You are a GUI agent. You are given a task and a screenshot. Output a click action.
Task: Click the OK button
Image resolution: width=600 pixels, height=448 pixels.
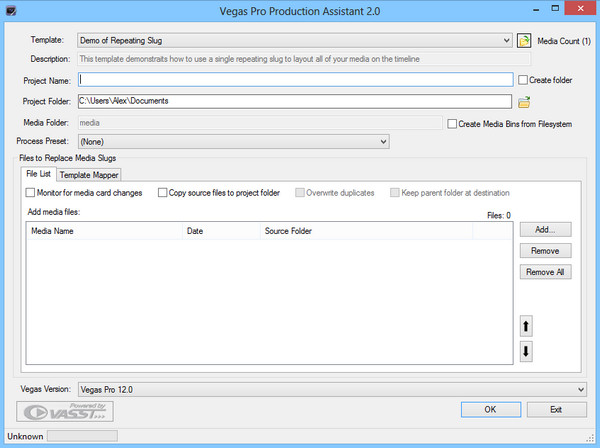pyautogui.click(x=490, y=409)
